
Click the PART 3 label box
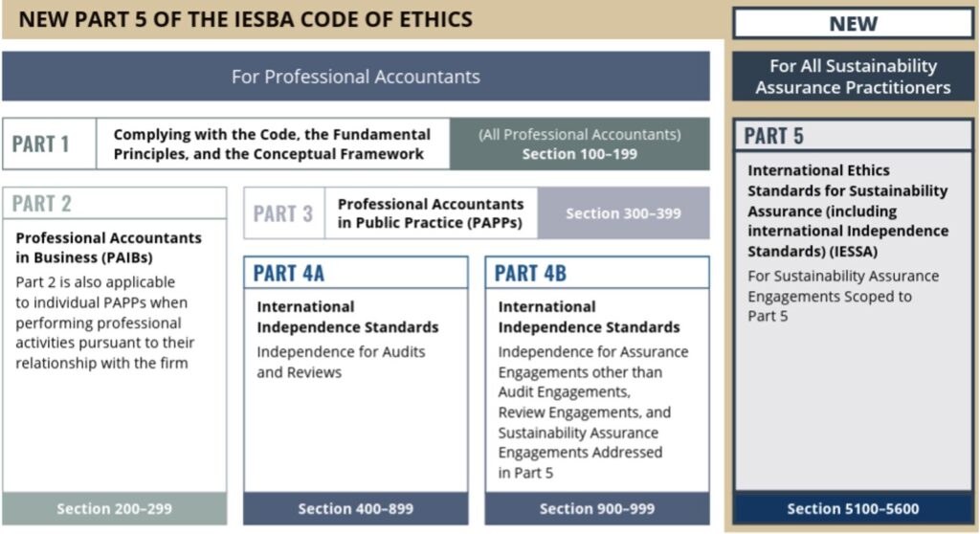[x=283, y=213]
